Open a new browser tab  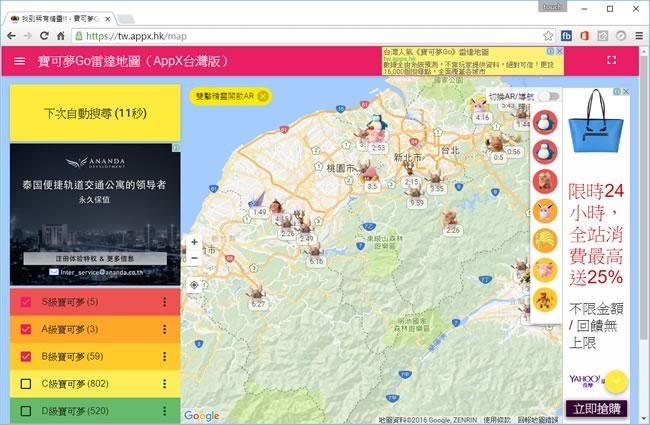(126, 19)
